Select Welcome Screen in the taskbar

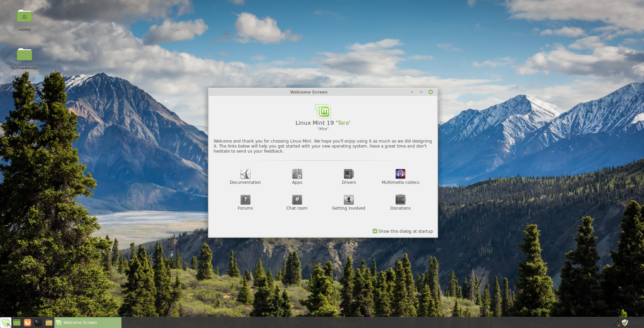88,323
